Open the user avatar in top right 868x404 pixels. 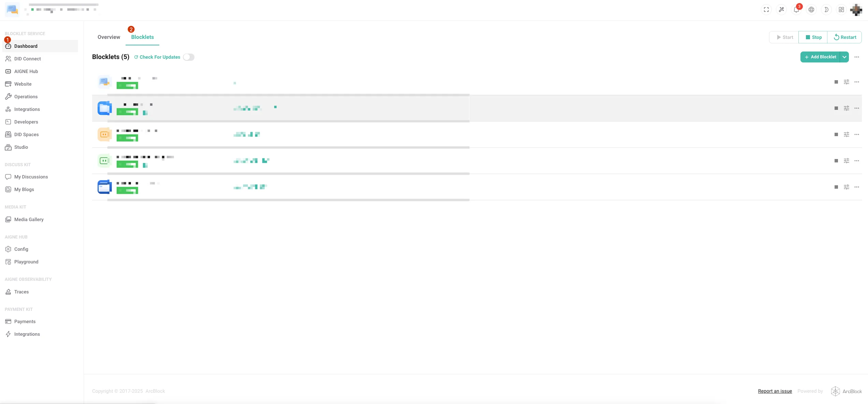pyautogui.click(x=856, y=10)
